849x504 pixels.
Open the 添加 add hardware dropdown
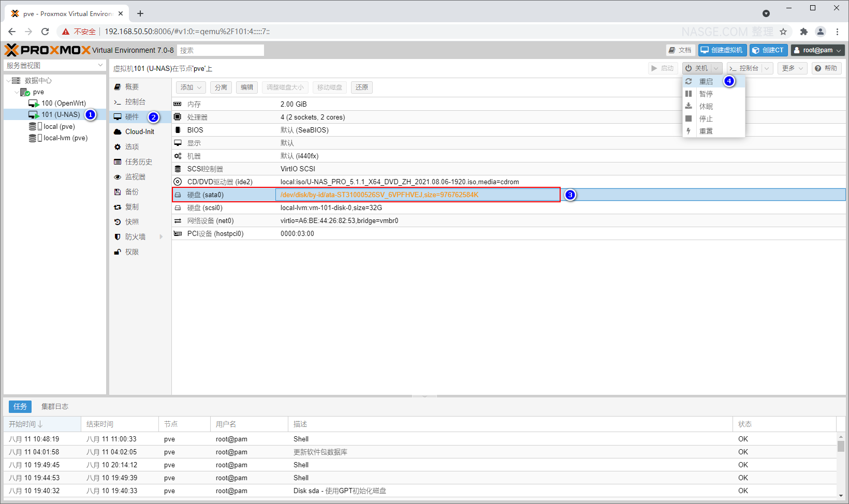pos(191,87)
